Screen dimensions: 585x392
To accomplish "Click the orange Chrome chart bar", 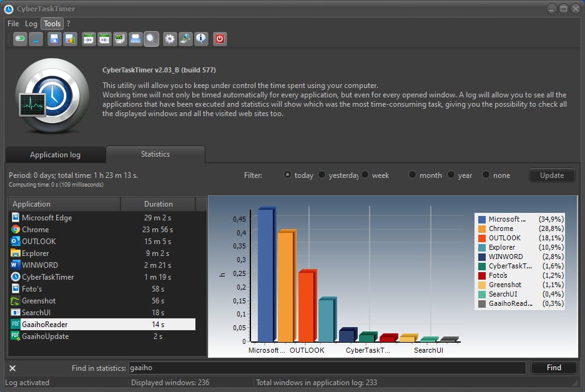I will (x=287, y=286).
